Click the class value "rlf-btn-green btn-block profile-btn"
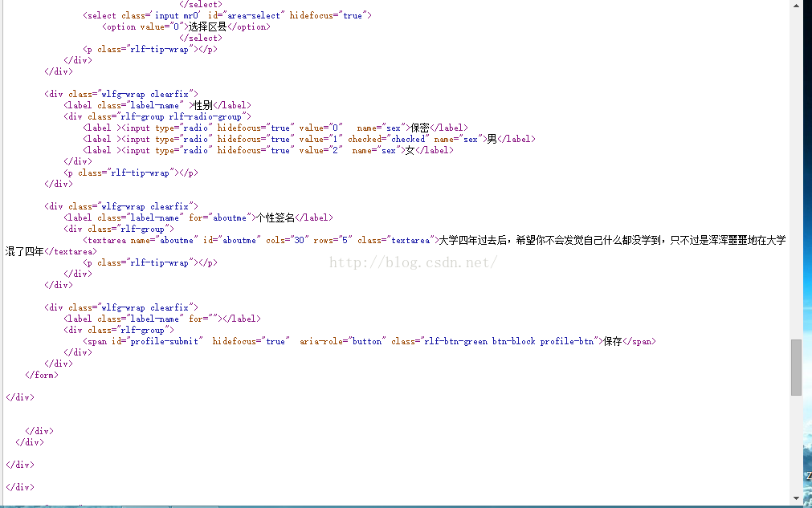The height and width of the screenshot is (508, 812). (508, 341)
